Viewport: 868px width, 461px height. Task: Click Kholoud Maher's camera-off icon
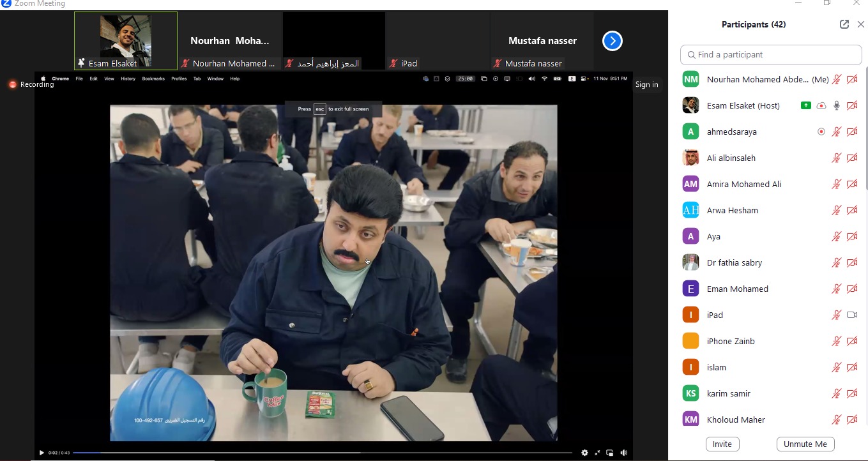pyautogui.click(x=851, y=419)
